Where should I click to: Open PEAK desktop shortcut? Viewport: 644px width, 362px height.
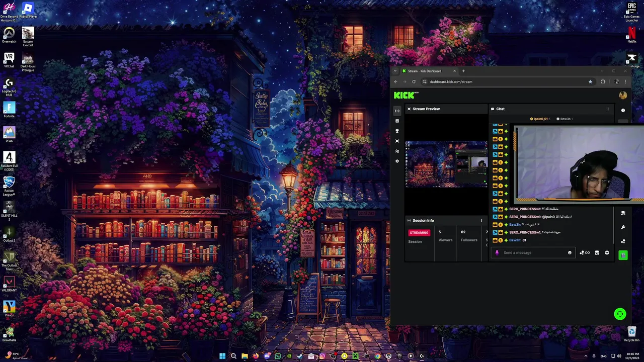[9, 134]
